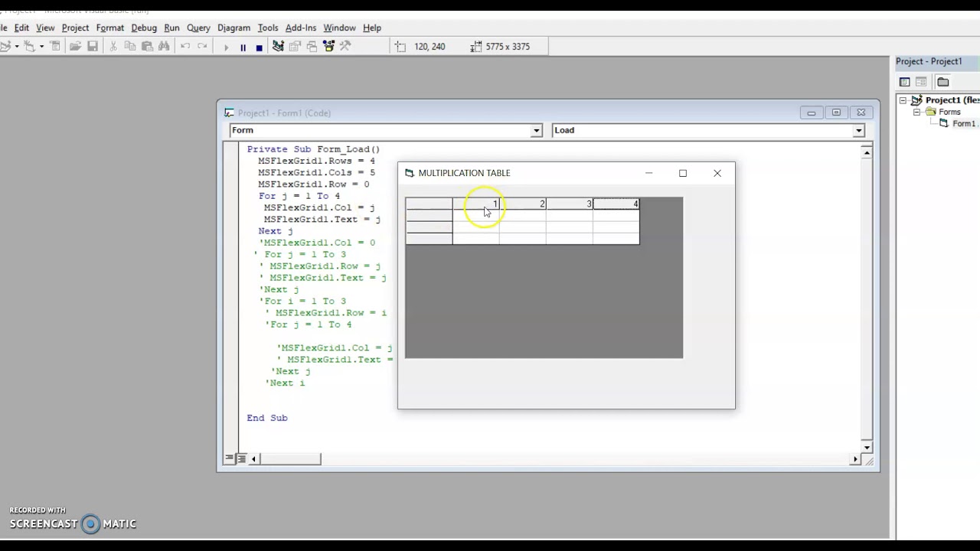
Task: Open the Edit menu
Action: (21, 28)
